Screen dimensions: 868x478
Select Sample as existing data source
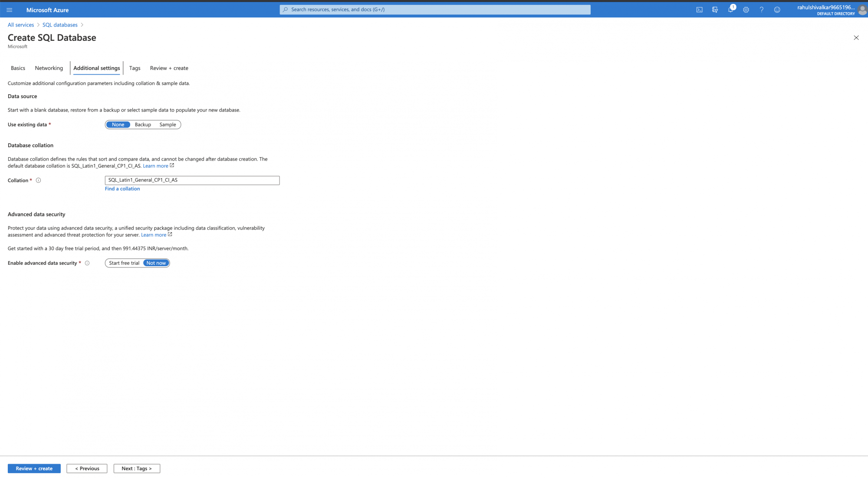(168, 125)
